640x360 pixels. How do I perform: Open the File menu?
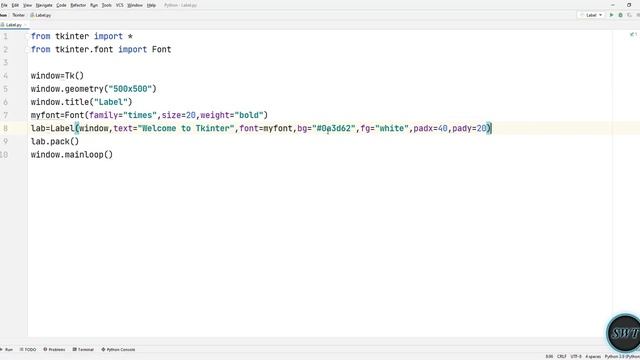[x=4, y=5]
